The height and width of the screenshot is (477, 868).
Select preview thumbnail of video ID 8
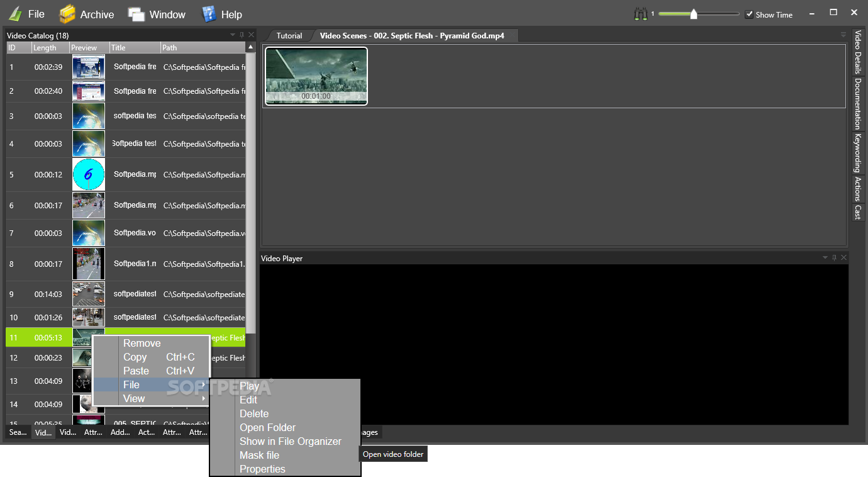(x=89, y=264)
